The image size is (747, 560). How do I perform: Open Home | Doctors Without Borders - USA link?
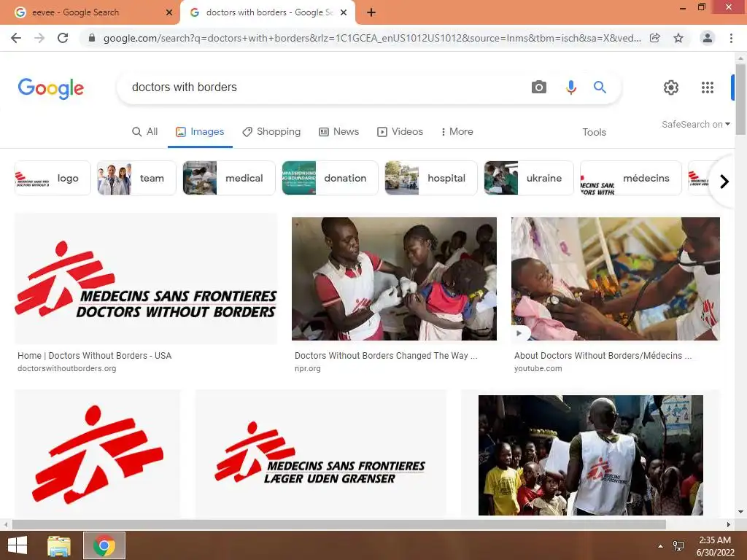(x=94, y=356)
